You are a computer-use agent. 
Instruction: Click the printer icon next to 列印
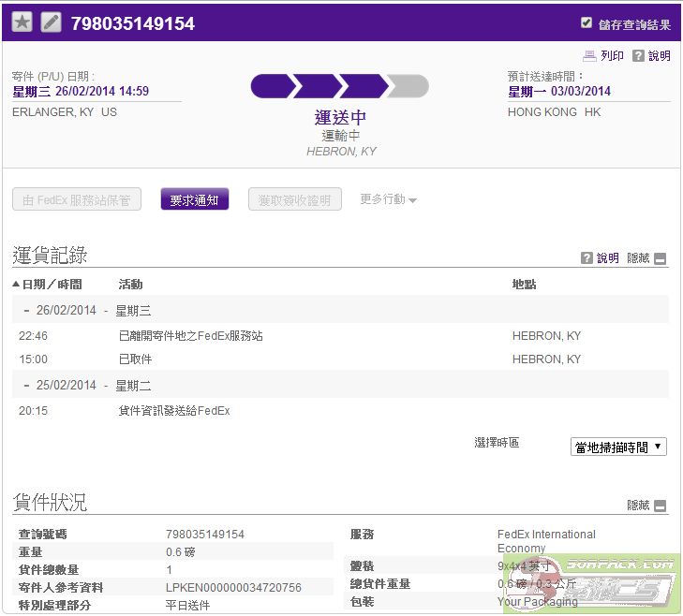click(588, 56)
